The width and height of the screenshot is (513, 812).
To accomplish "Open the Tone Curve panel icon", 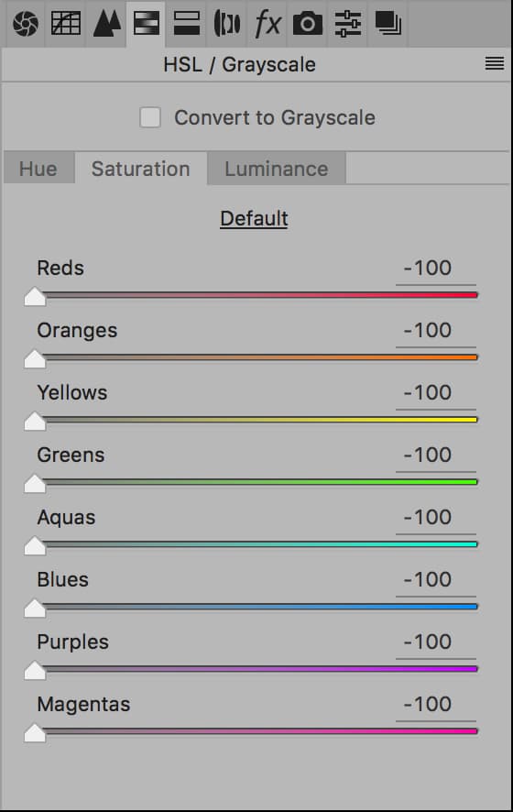I will [x=66, y=23].
